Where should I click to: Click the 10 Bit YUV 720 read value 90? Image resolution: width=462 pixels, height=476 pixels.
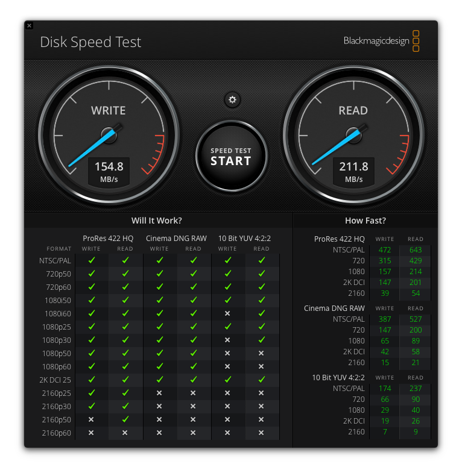pos(416,399)
